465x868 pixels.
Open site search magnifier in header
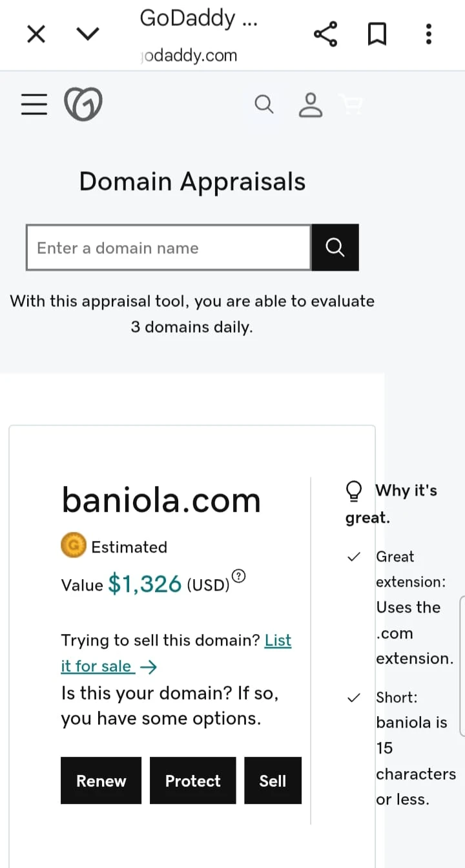click(263, 104)
